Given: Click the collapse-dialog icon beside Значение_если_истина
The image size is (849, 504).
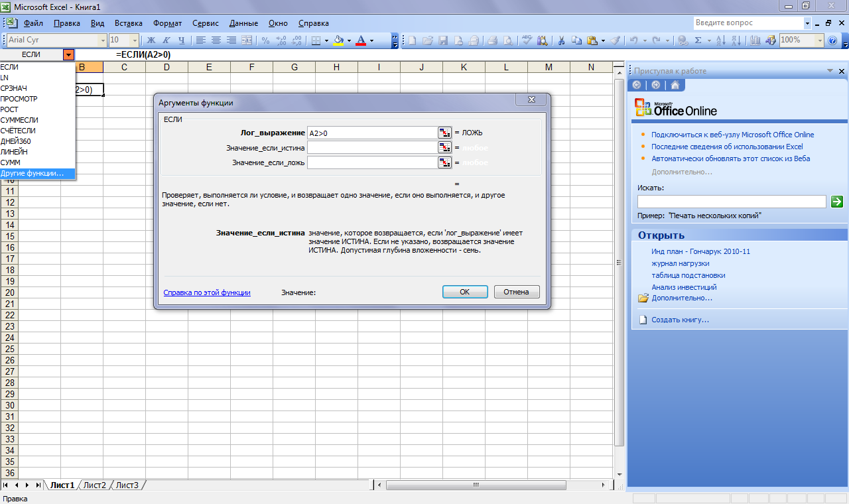Looking at the screenshot, I should coord(444,148).
